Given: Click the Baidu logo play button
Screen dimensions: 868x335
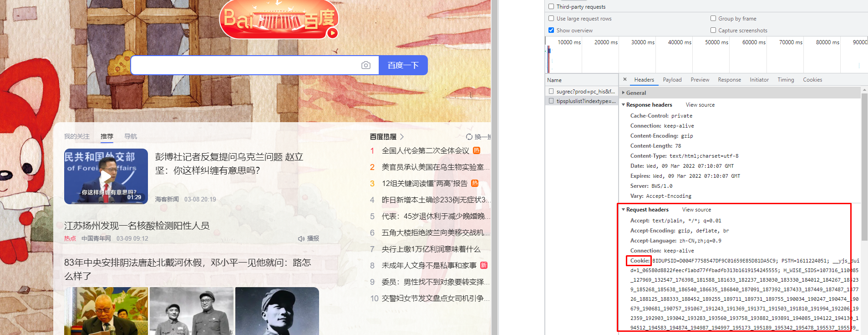Looking at the screenshot, I should pos(333,33).
